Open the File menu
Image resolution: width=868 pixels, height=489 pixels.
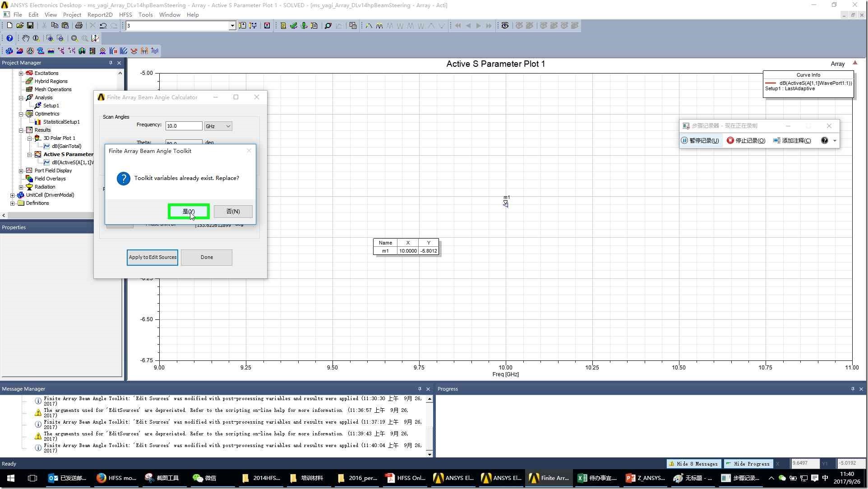click(18, 14)
